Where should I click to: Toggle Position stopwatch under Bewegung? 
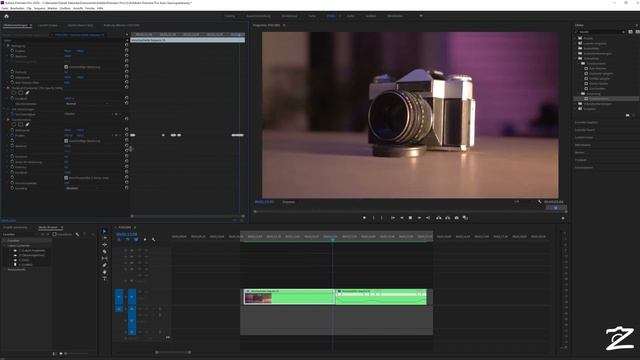pos(12,51)
